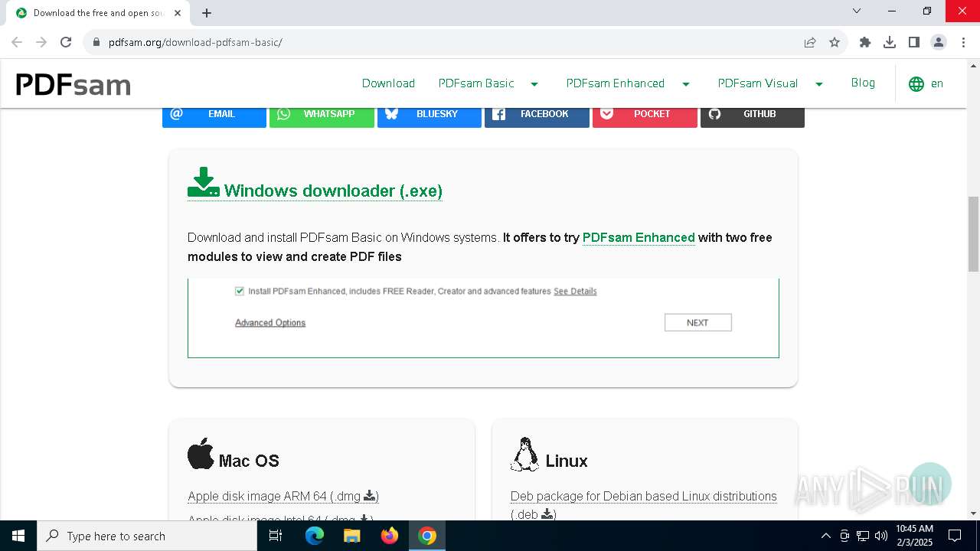Screen dimensions: 980x551
Task: Show hidden system tray icons
Action: (x=825, y=536)
